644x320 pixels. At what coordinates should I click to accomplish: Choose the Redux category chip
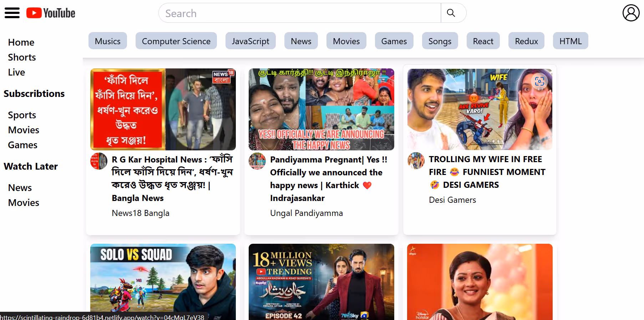[526, 41]
